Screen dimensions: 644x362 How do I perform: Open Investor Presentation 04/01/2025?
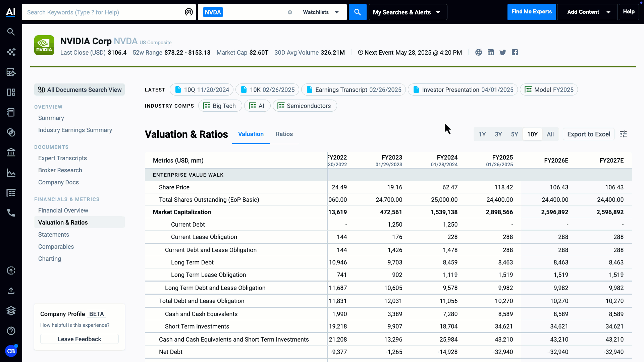tap(463, 89)
